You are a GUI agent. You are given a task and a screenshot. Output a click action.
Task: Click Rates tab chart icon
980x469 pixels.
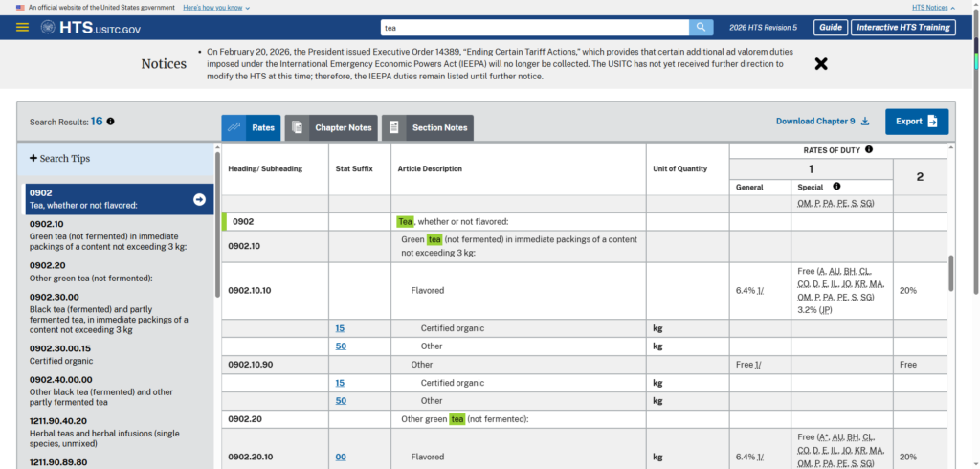[234, 127]
